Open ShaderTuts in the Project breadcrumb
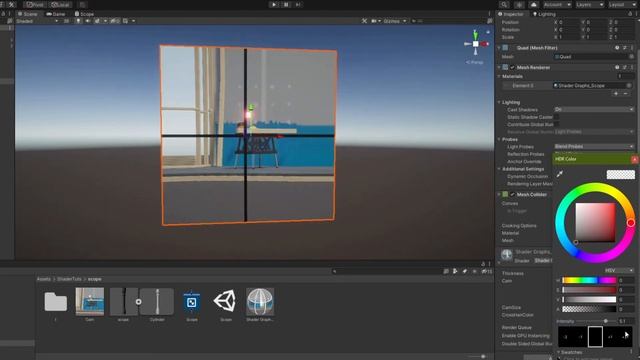The height and width of the screenshot is (360, 640). coord(69,279)
